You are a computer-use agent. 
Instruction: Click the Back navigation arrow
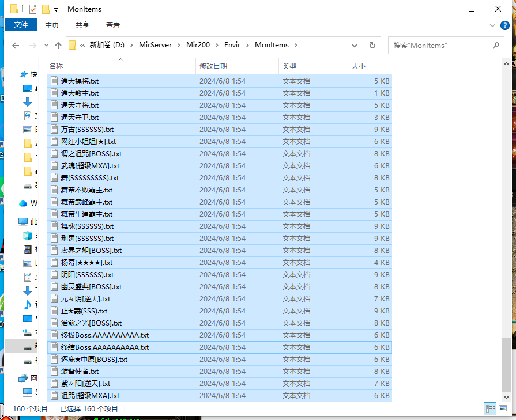(16, 46)
